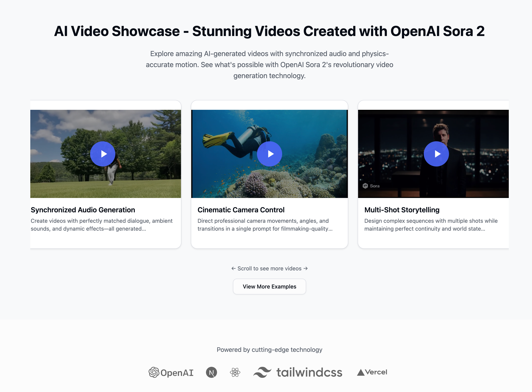The width and height of the screenshot is (532, 392).
Task: Click the AI Video Showcase heading
Action: [269, 31]
